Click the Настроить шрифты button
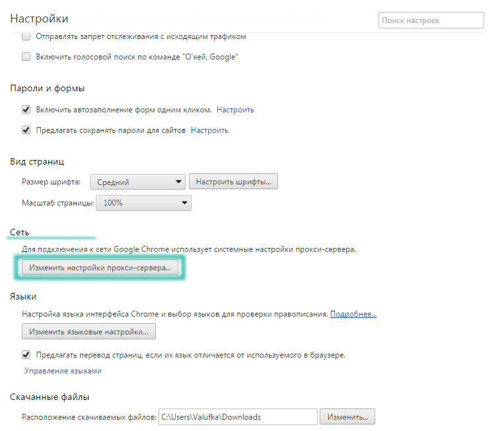504x431 pixels. pos(233,181)
